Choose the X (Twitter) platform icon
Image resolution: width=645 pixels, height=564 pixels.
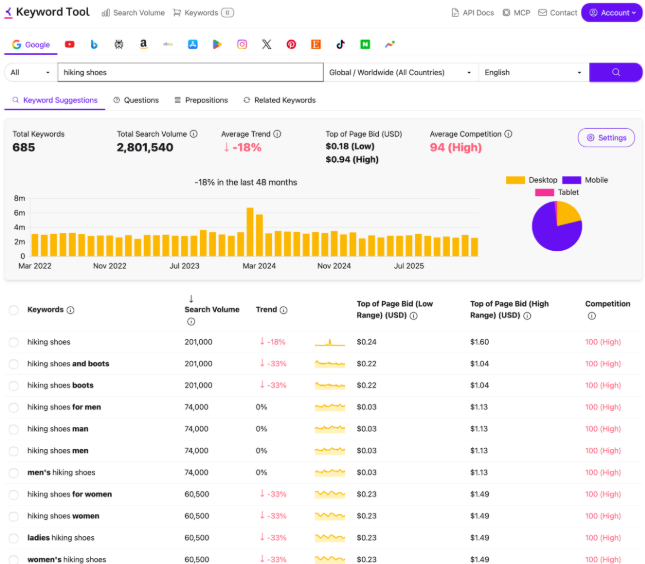click(x=267, y=44)
